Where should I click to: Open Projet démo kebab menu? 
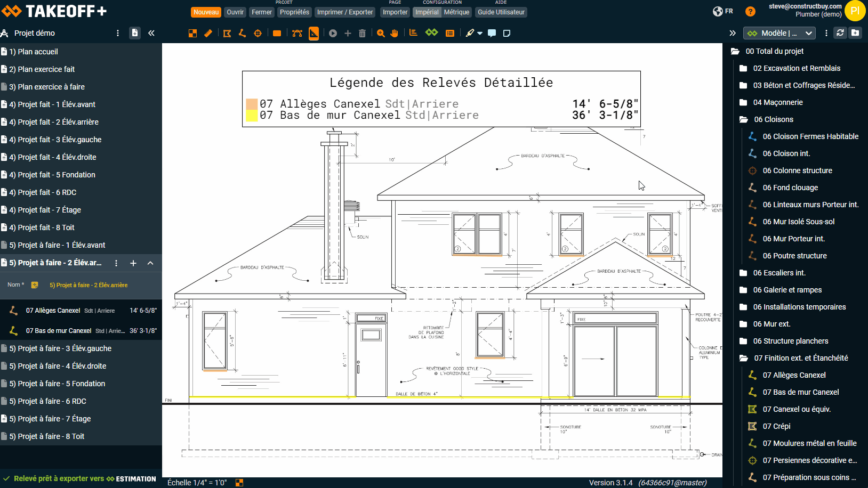118,33
